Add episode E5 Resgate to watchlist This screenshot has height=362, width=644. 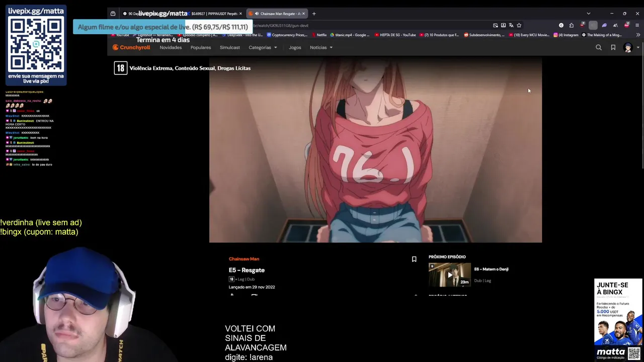(x=414, y=259)
